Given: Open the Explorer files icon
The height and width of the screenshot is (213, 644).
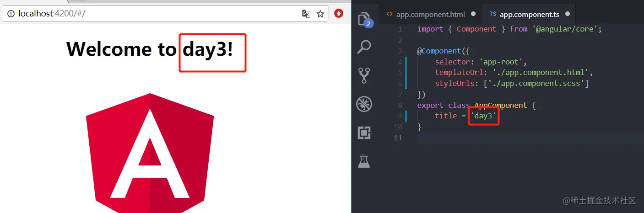Looking at the screenshot, I should 364,19.
